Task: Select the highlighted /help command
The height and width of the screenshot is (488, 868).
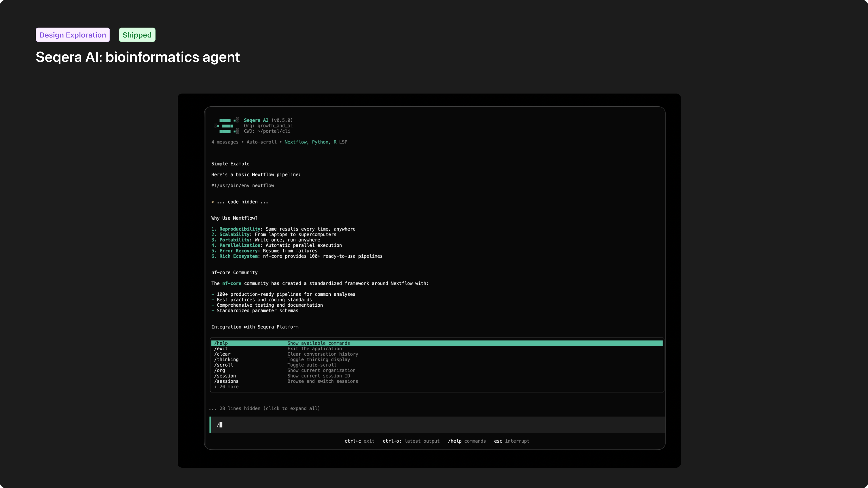Action: 221,343
